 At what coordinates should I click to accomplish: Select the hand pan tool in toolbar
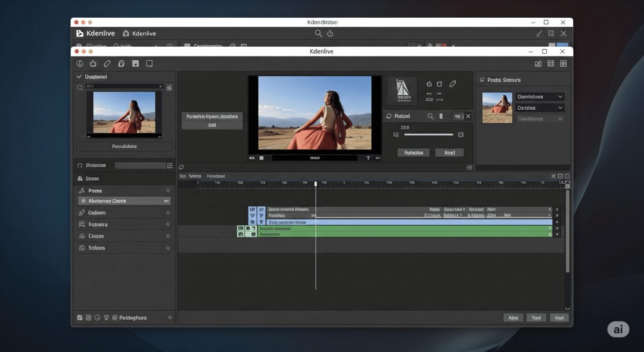pos(93,63)
